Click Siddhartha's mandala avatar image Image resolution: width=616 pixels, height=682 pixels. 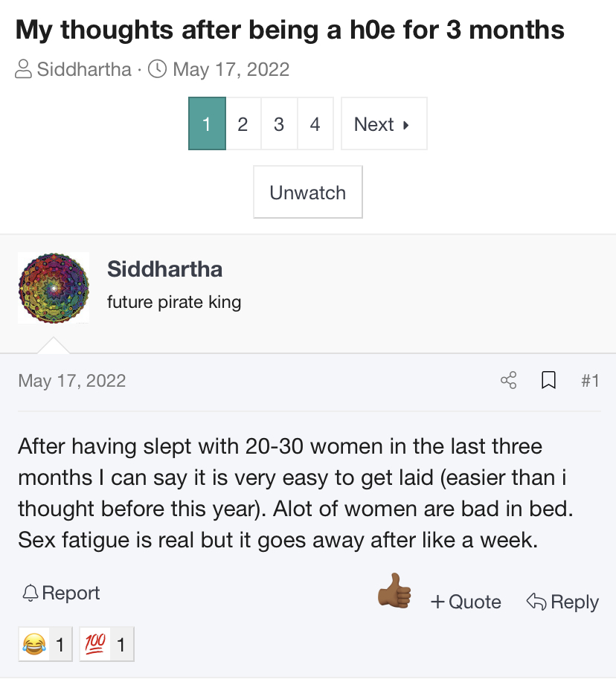click(x=54, y=288)
